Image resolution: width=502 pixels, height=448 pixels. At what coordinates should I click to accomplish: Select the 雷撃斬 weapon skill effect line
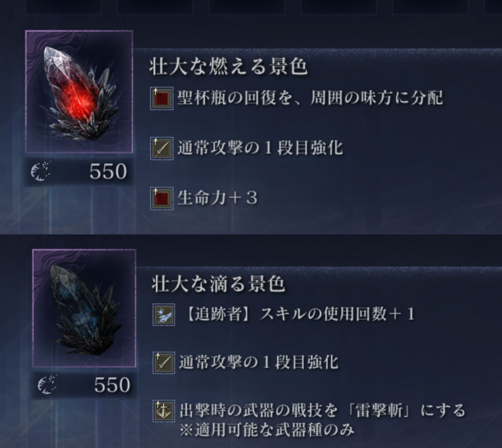[322, 420]
